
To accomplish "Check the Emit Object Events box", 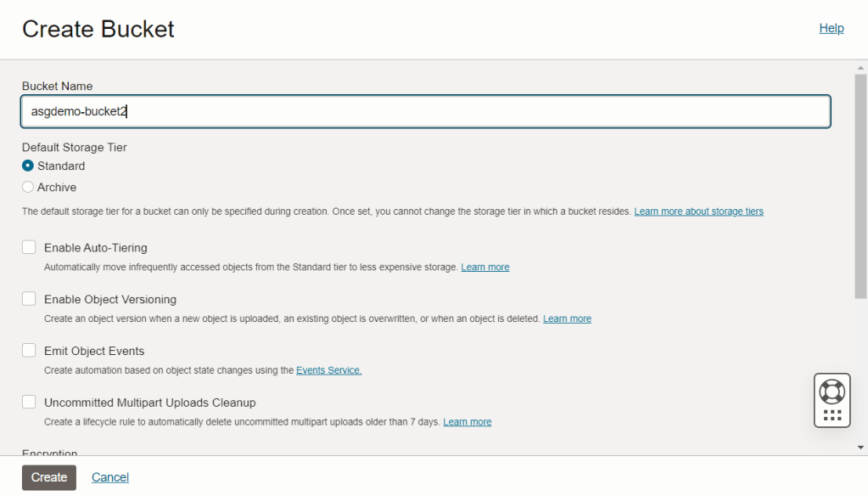I will 29,351.
